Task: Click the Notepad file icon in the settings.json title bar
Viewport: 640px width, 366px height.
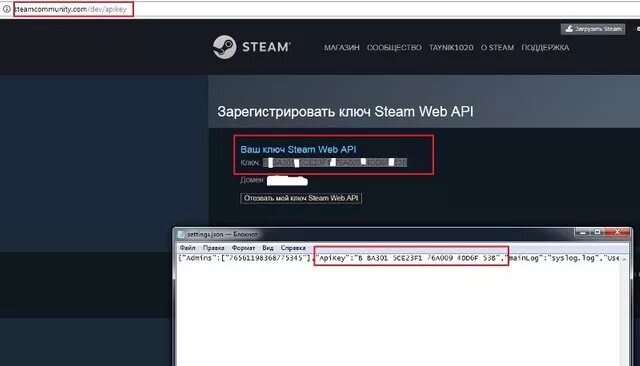Action: click(x=181, y=234)
